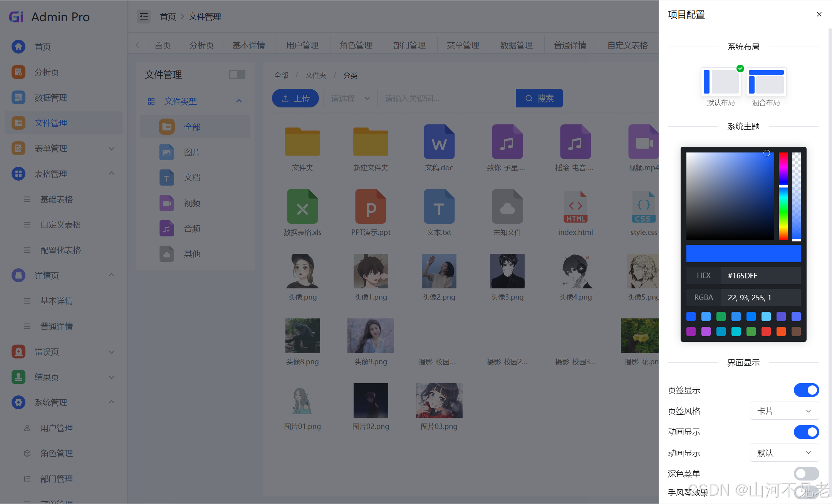Screen dimensions: 832x504
Task: Click the 分析页 sidebar icon
Action: pos(18,72)
